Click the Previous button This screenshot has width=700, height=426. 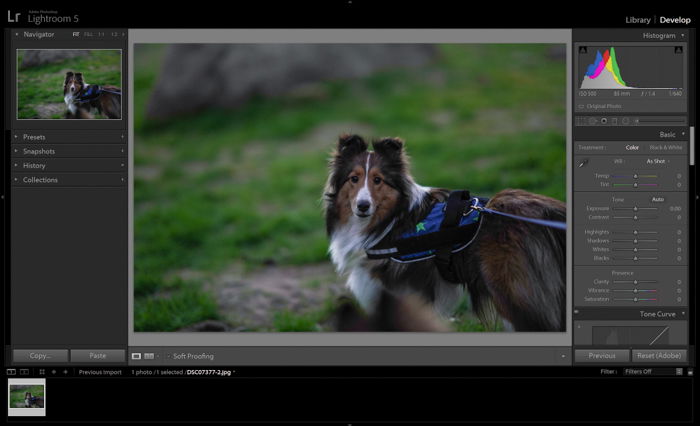point(602,355)
